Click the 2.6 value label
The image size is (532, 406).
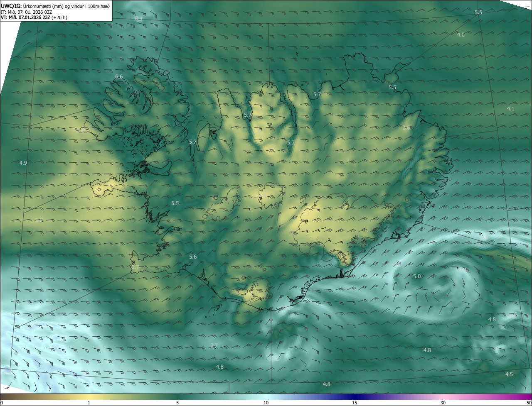tap(406, 128)
